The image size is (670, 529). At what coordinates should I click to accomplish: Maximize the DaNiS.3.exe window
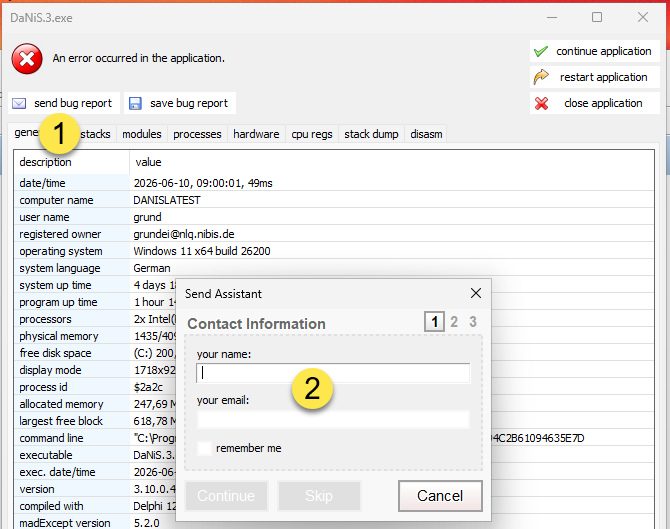597,17
